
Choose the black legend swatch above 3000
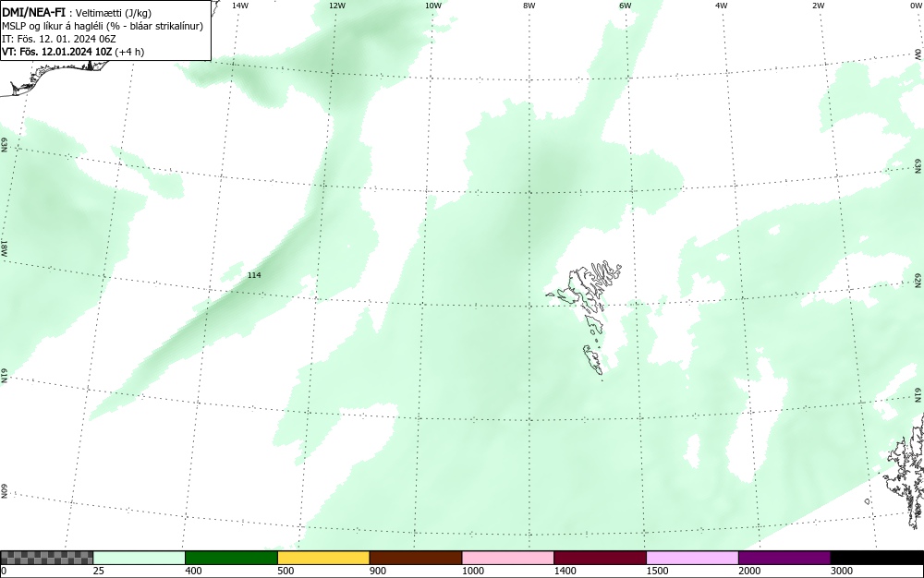pos(877,558)
